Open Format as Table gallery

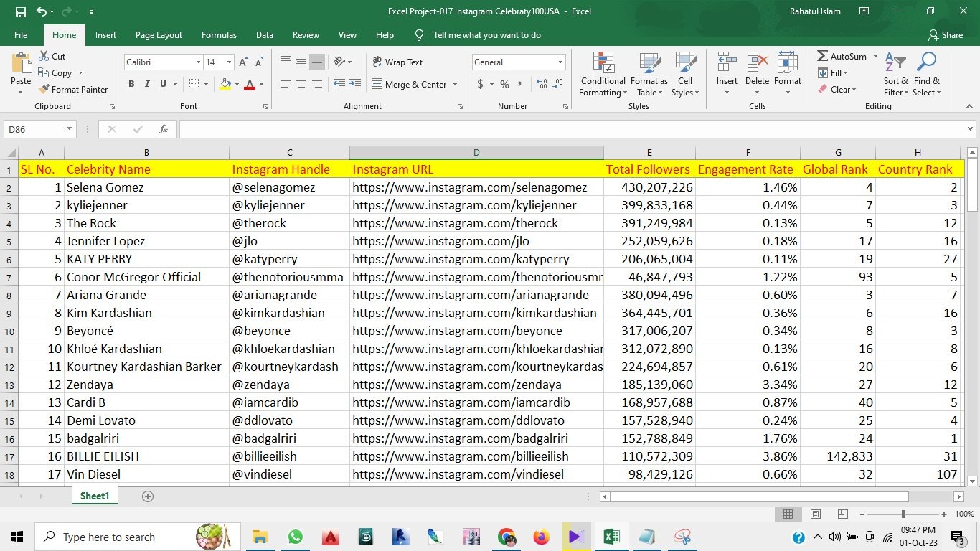pos(649,74)
